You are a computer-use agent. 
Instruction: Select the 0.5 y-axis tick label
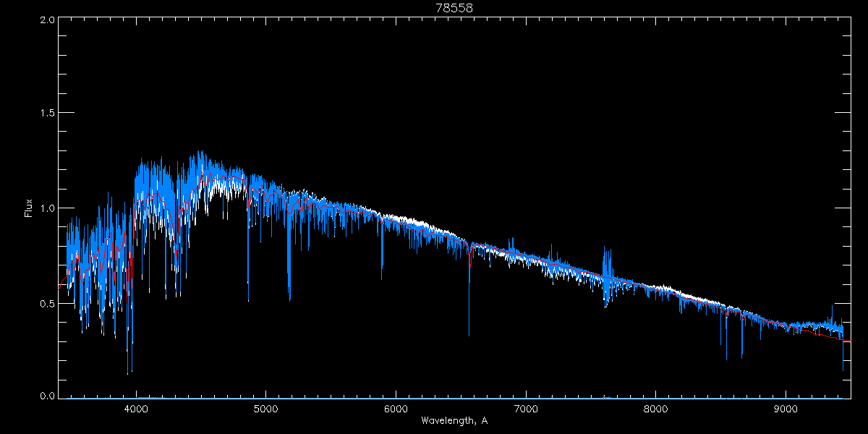47,303
